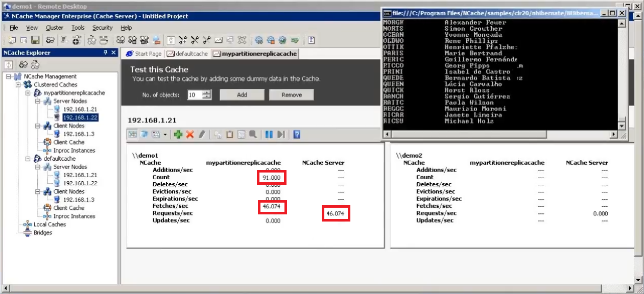The width and height of the screenshot is (644, 294).
Task: Select the mypartitionereplicacache tab
Action: [254, 54]
